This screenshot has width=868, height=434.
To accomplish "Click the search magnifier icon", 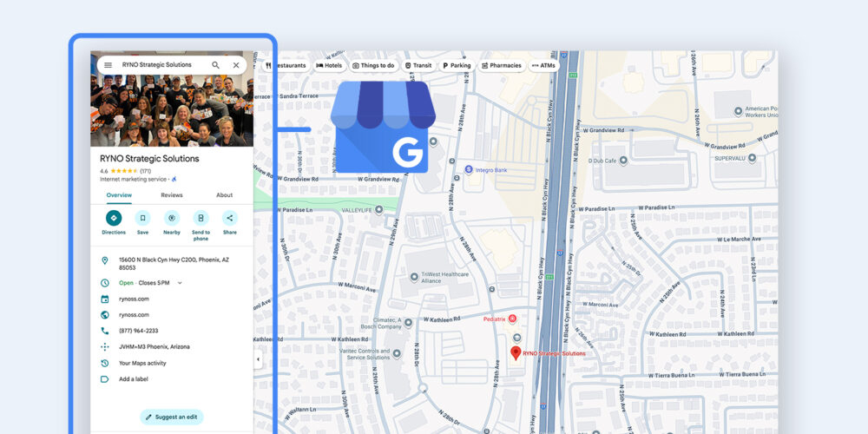I will point(215,65).
